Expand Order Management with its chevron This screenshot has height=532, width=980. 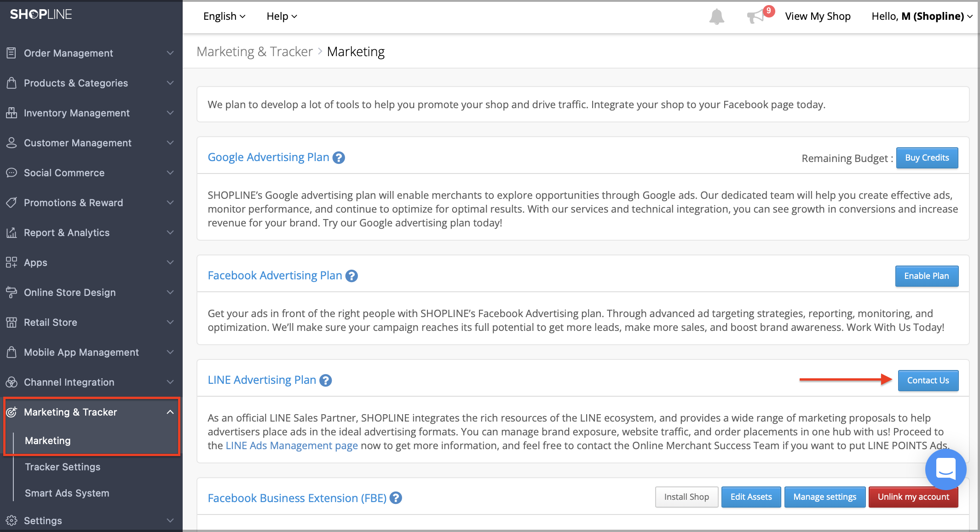[x=170, y=53]
